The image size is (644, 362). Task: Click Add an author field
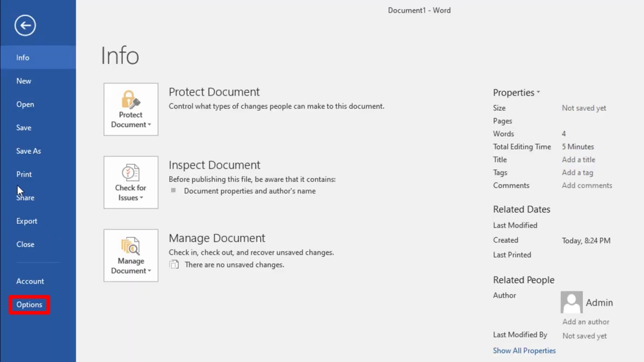click(586, 322)
